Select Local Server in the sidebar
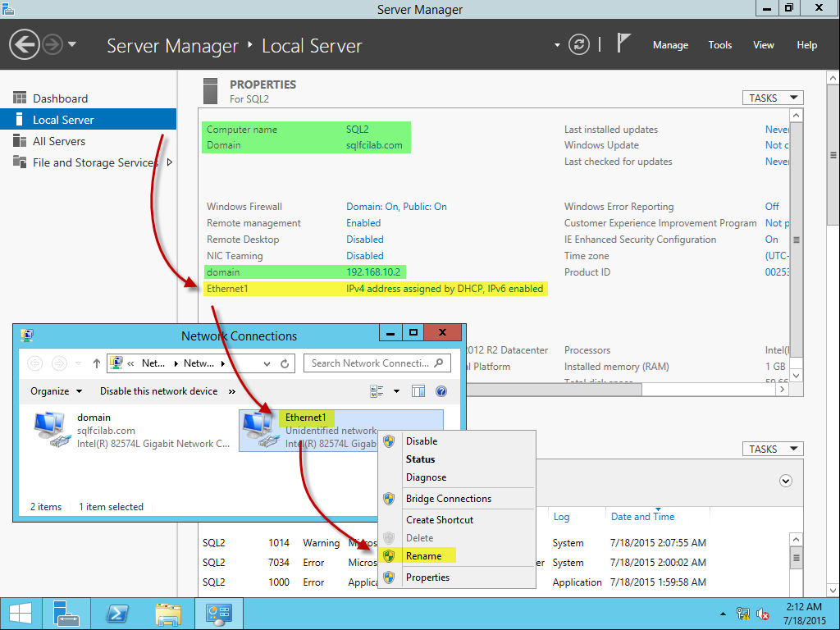Viewport: 840px width, 630px height. (x=89, y=120)
